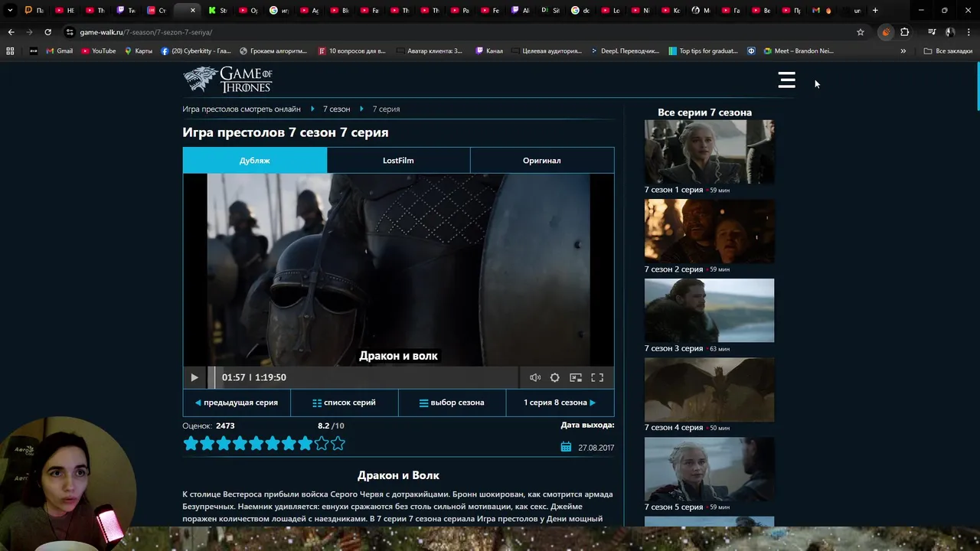
Task: Switch to the Оригинал audio tab
Action: 542,160
